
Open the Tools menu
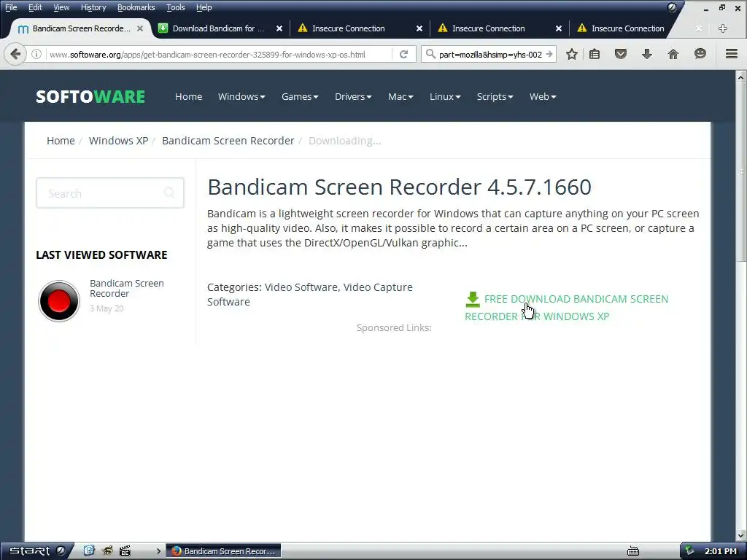[x=175, y=7]
